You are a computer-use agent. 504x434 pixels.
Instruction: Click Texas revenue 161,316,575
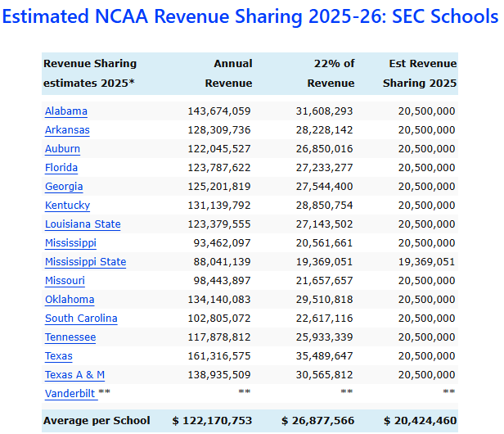pos(219,356)
